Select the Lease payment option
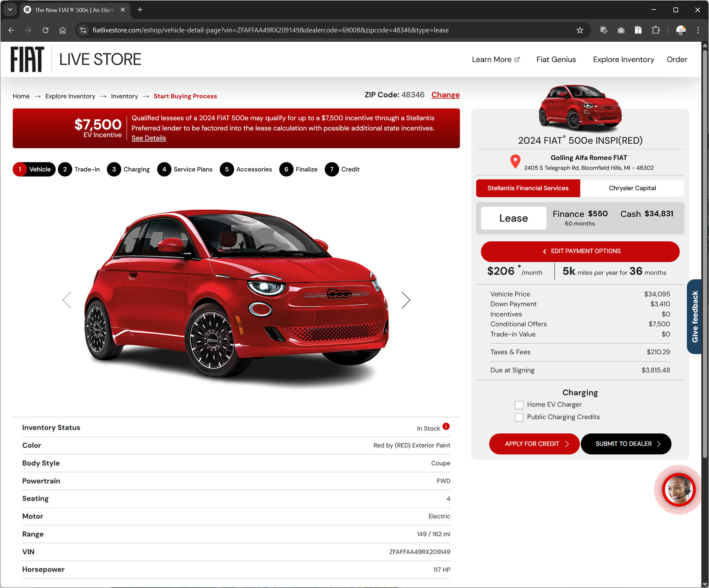The width and height of the screenshot is (709, 588). click(513, 218)
